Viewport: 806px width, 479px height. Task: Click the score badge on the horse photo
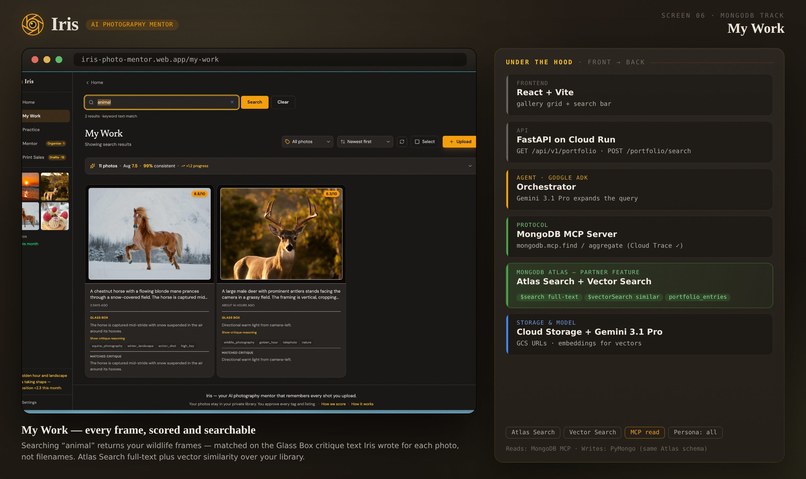pyautogui.click(x=199, y=194)
